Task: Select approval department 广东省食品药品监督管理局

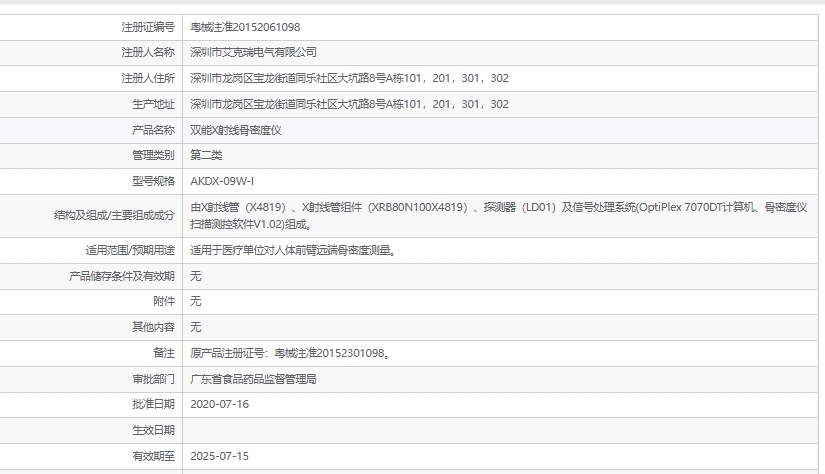Action: 253,379
